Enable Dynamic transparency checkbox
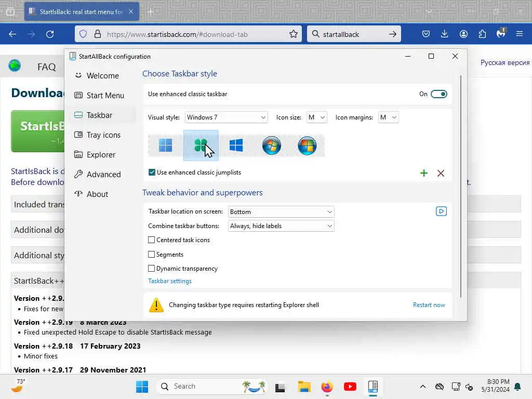Screen dimensions: 532x399 click(x=151, y=269)
